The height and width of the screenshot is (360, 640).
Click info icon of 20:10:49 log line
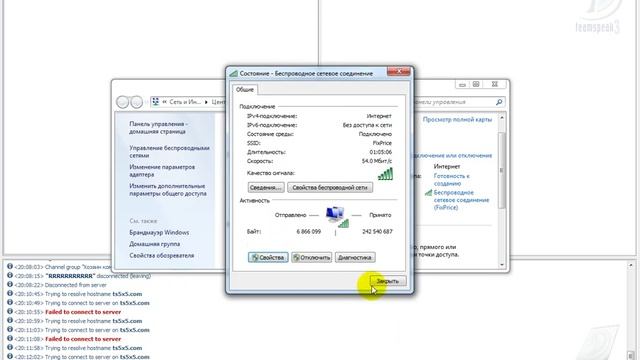[10, 302]
